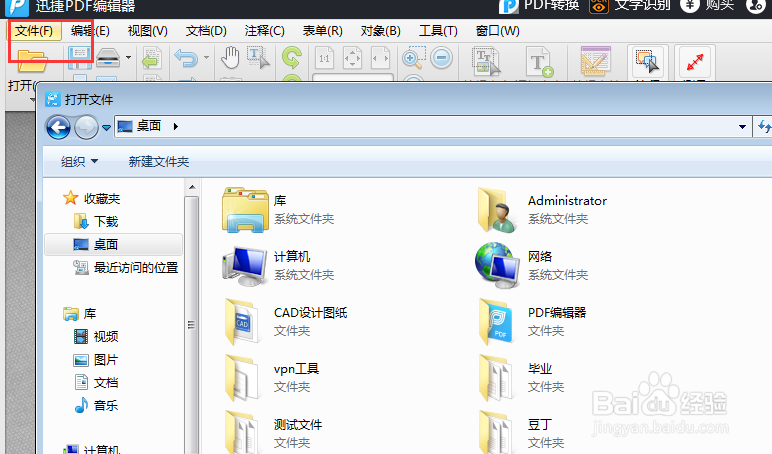The image size is (772, 454).
Task: Click the Save floppy disk icon
Action: tap(79, 58)
